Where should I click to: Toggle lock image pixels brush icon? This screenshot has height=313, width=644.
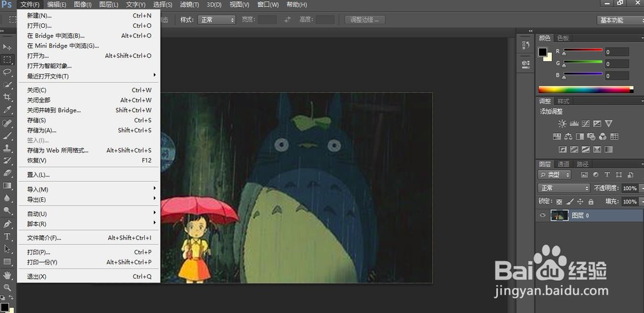(x=570, y=202)
